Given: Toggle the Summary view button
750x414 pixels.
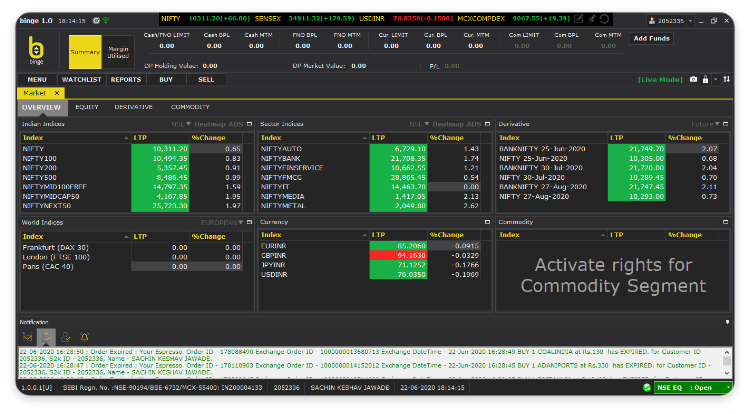Looking at the screenshot, I should click(85, 52).
